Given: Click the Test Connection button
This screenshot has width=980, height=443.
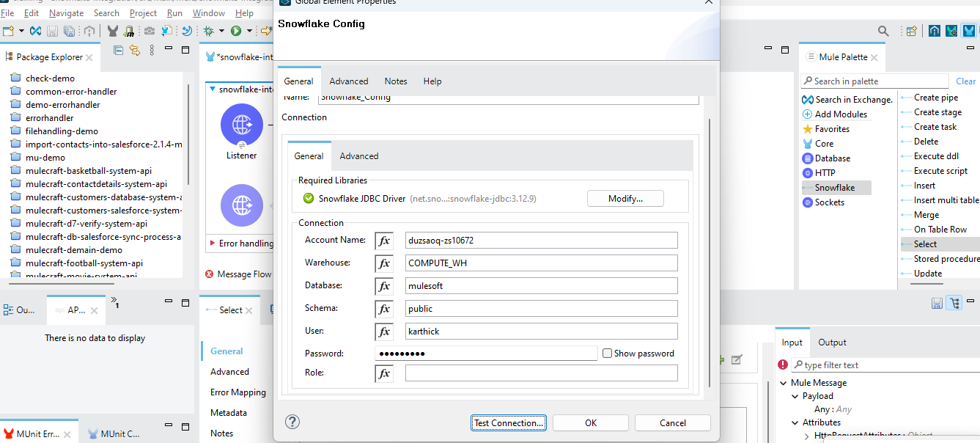Looking at the screenshot, I should pos(509,423).
